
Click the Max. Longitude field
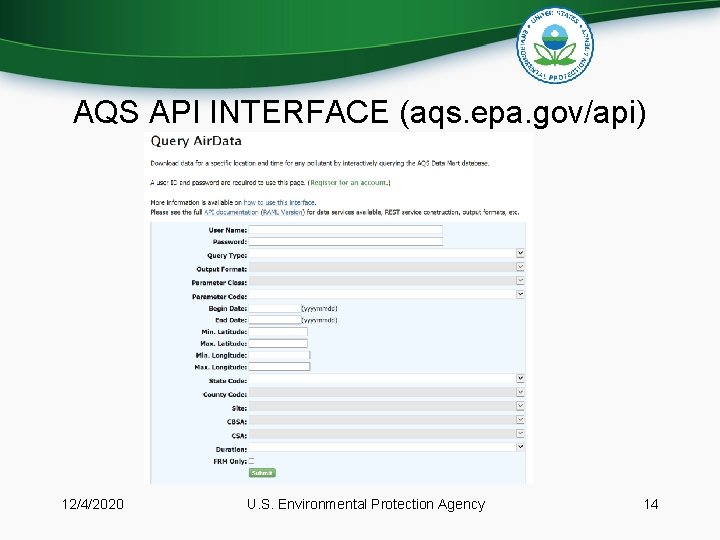coord(280,366)
